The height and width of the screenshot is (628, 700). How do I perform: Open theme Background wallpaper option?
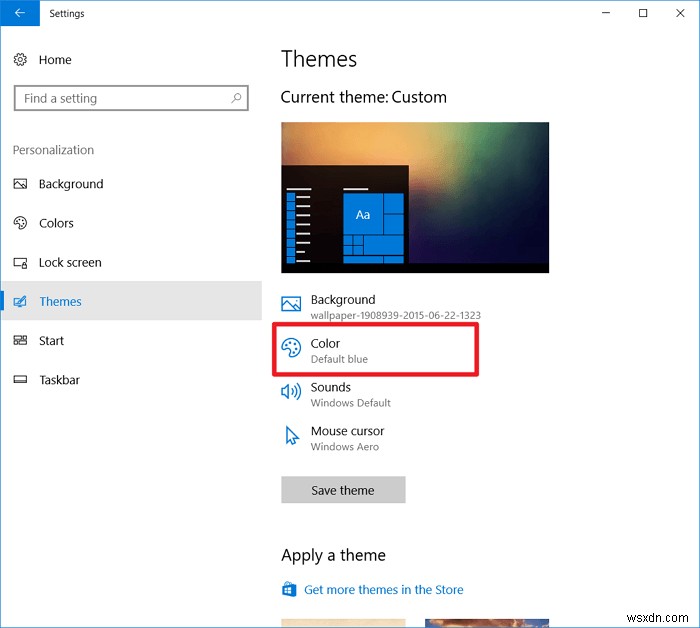(x=381, y=306)
